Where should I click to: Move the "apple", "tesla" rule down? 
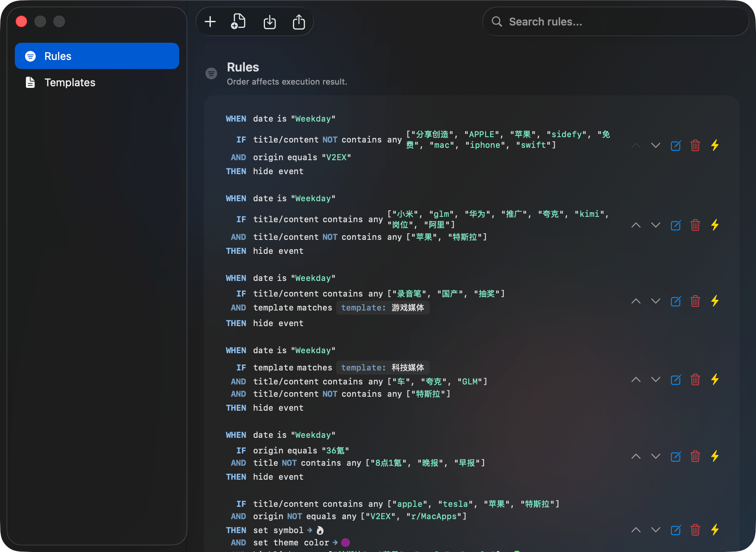(x=656, y=530)
